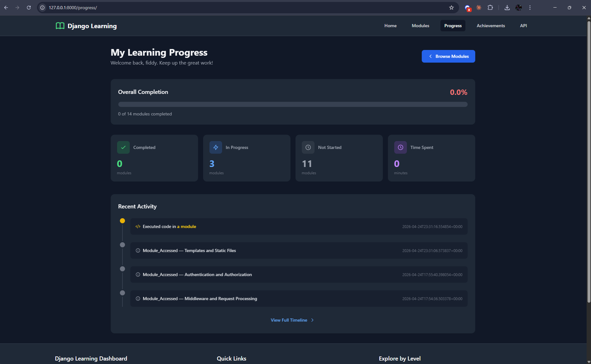Click the orange asterisk extension icon
Screen dimensions: 591x364
(x=479, y=8)
